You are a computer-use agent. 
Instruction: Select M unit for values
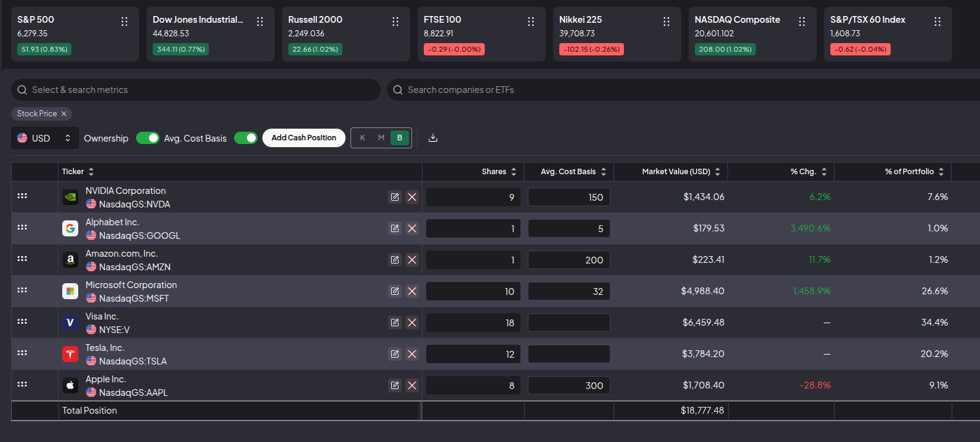click(x=381, y=138)
